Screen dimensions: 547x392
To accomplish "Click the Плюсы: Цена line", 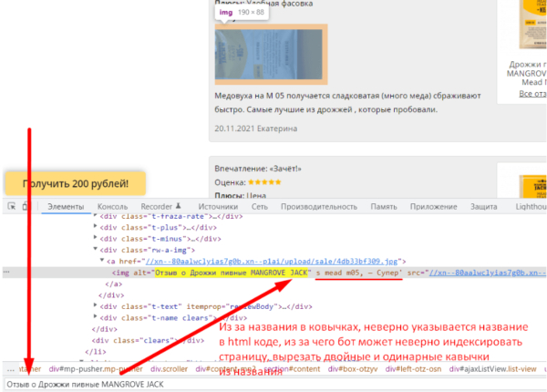I will [x=240, y=195].
